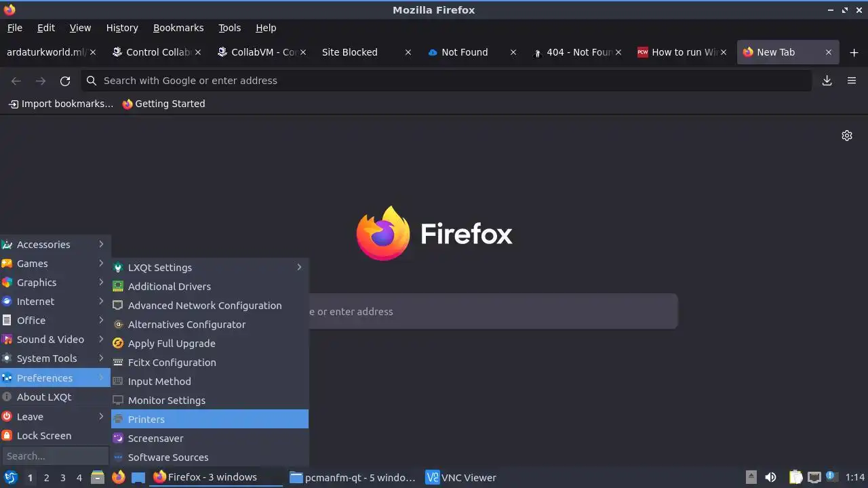Open Software Sources
Screen dimensions: 868x488
210,457
